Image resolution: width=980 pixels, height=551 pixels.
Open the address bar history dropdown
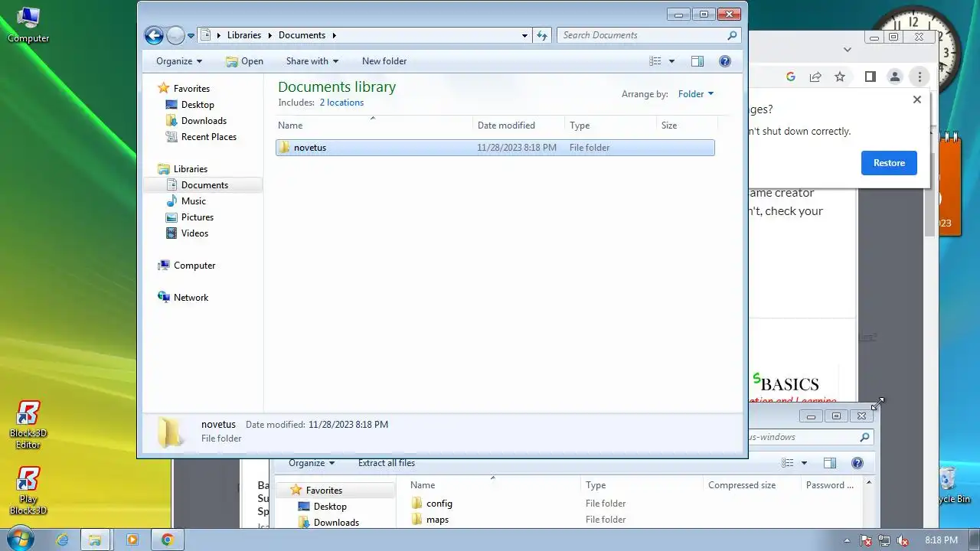point(524,35)
